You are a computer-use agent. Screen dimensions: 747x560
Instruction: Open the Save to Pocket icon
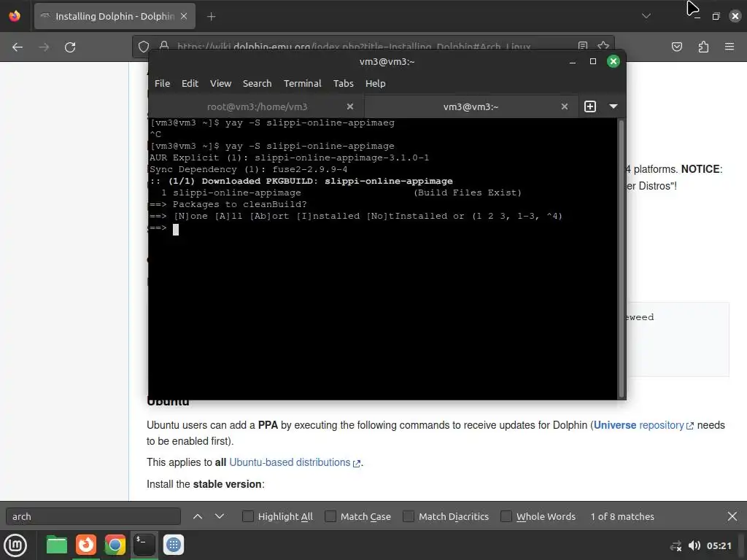pyautogui.click(x=676, y=47)
